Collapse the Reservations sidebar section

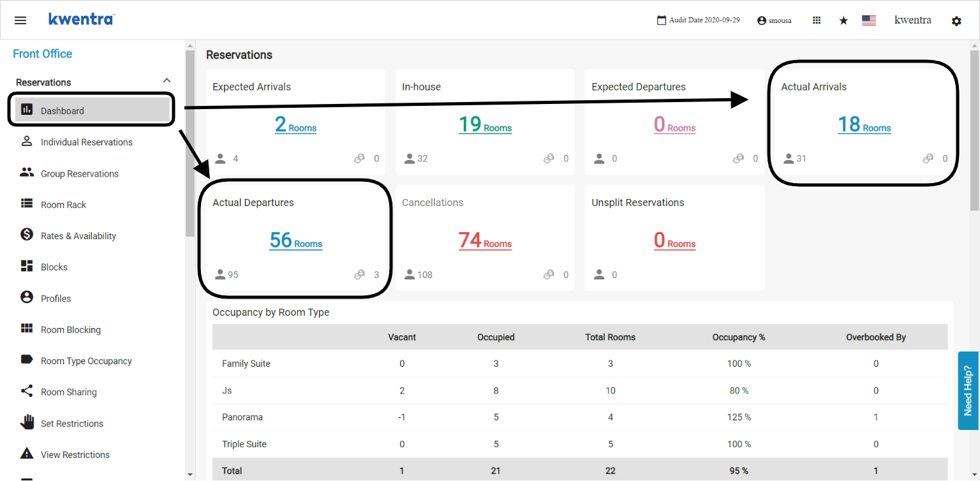(x=167, y=80)
